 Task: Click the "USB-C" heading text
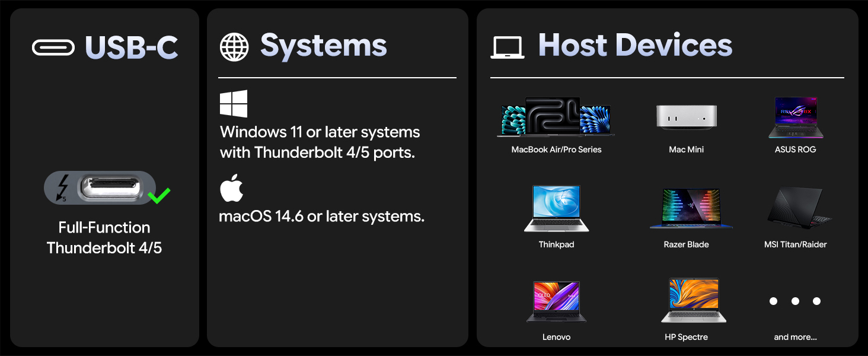click(x=132, y=47)
